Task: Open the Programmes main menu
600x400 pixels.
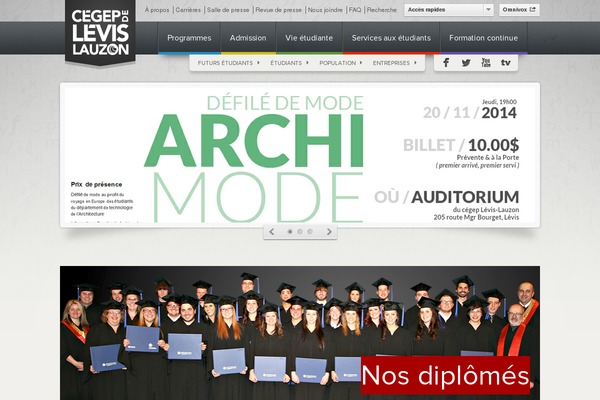Action: pyautogui.click(x=189, y=38)
